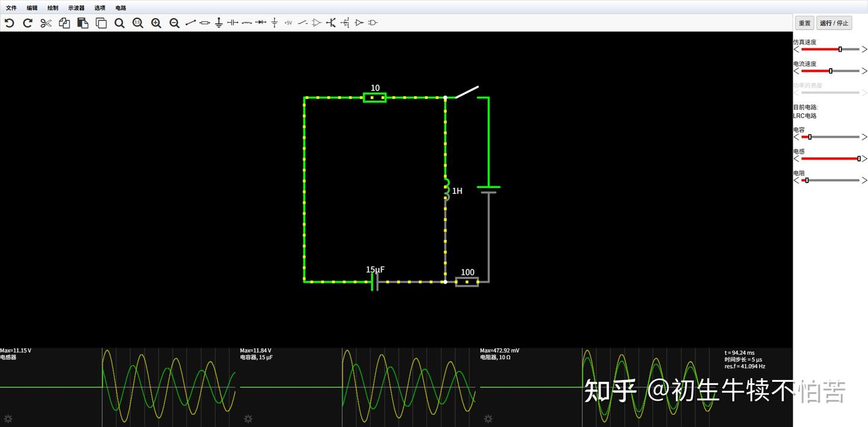Open the 编辑 menu
Image resolution: width=868 pixels, height=427 pixels.
[x=32, y=8]
